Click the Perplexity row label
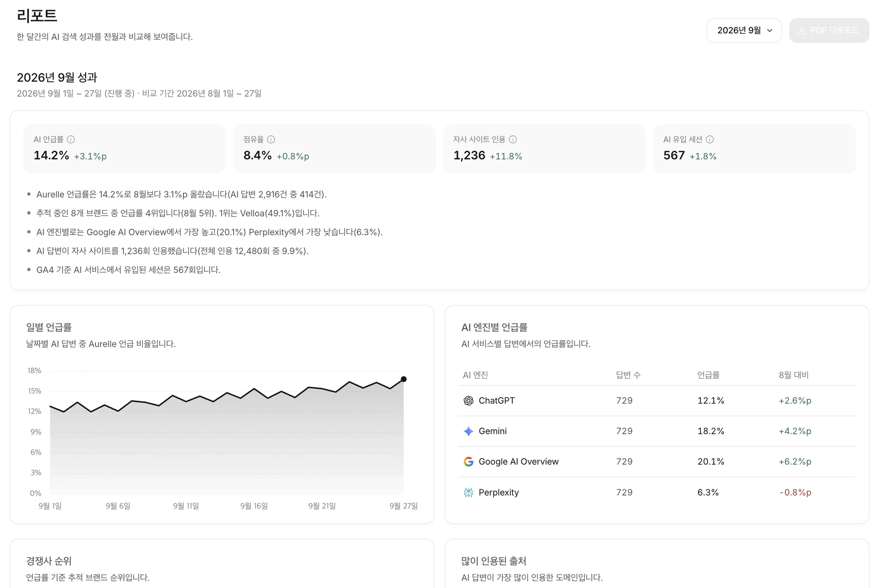The height and width of the screenshot is (588, 879). [498, 492]
